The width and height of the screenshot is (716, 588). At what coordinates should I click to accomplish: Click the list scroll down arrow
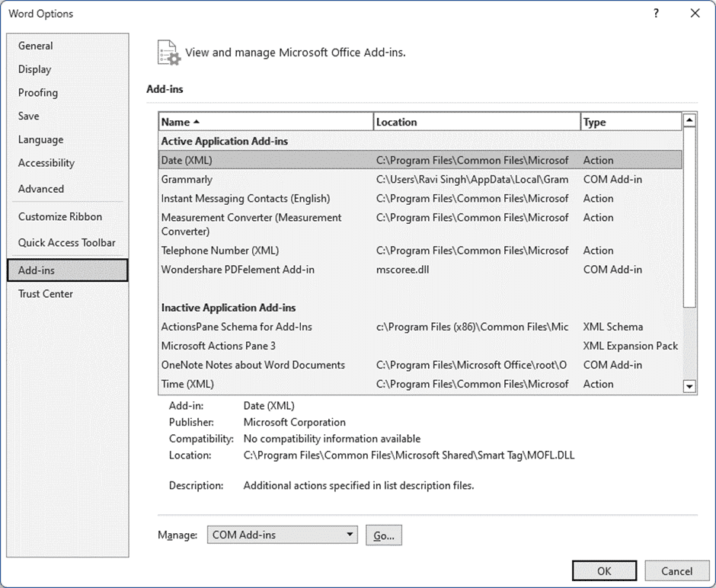tap(689, 387)
